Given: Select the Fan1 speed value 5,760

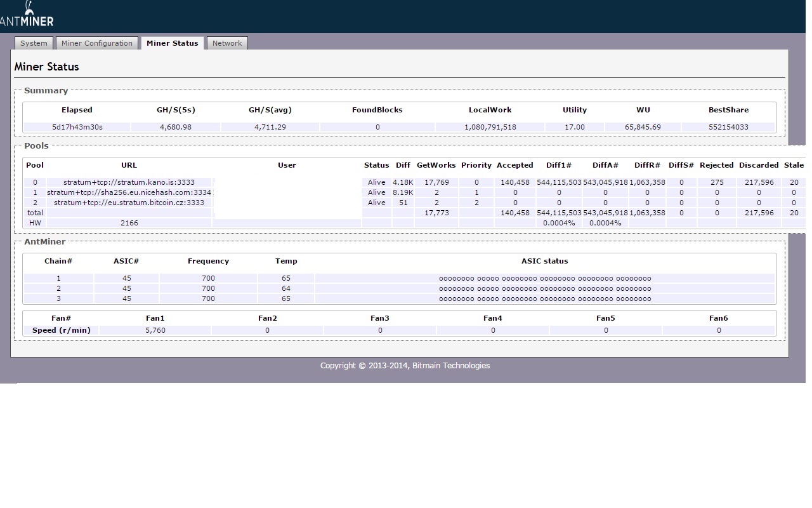Looking at the screenshot, I should 155,330.
